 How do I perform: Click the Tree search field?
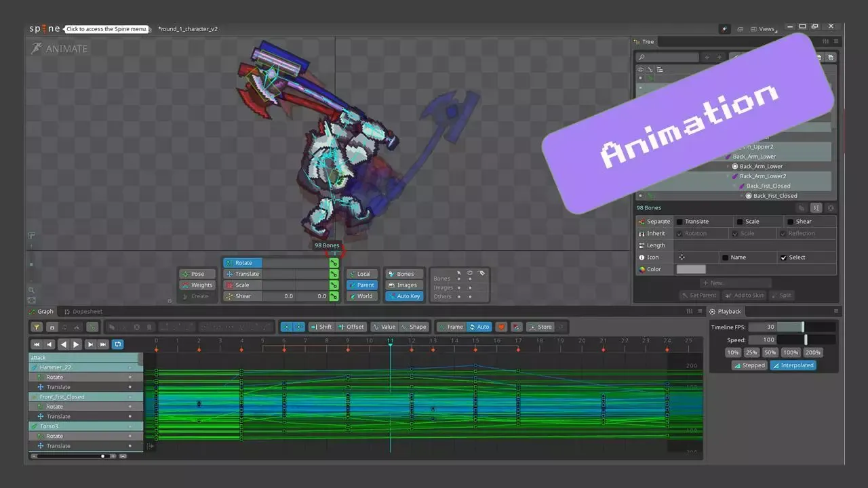point(667,58)
